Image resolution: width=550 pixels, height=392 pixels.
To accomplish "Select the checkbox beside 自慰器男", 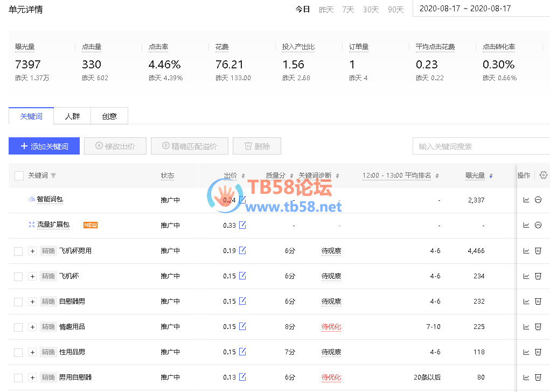I will point(18,302).
